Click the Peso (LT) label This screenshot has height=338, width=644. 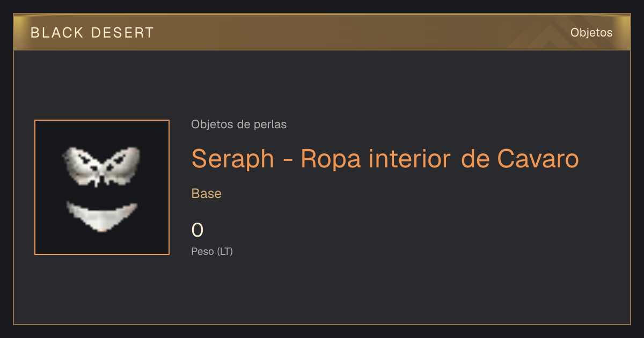(x=212, y=251)
